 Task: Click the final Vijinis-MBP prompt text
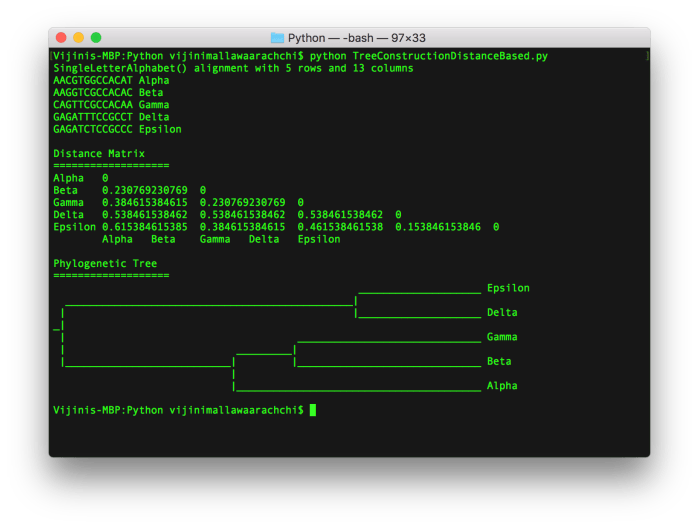(178, 410)
